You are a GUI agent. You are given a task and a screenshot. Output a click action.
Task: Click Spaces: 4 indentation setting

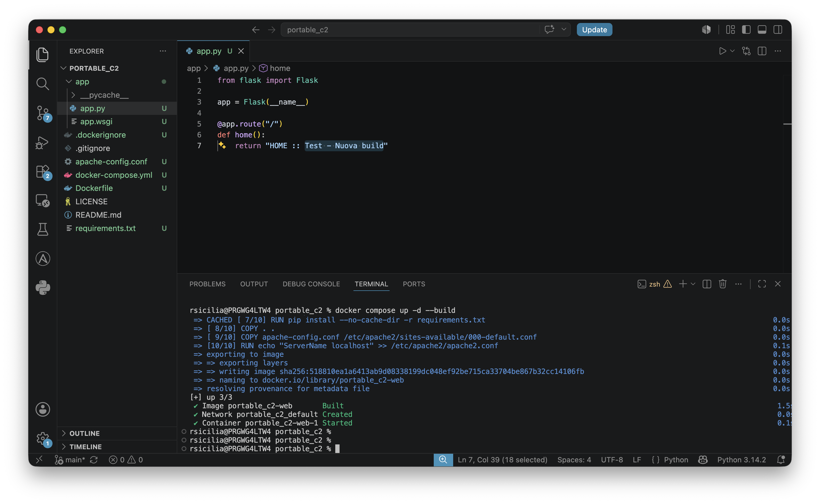click(x=574, y=460)
